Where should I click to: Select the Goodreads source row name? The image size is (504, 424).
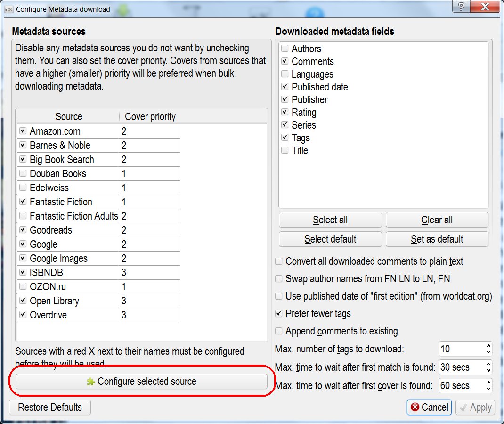[x=51, y=230]
